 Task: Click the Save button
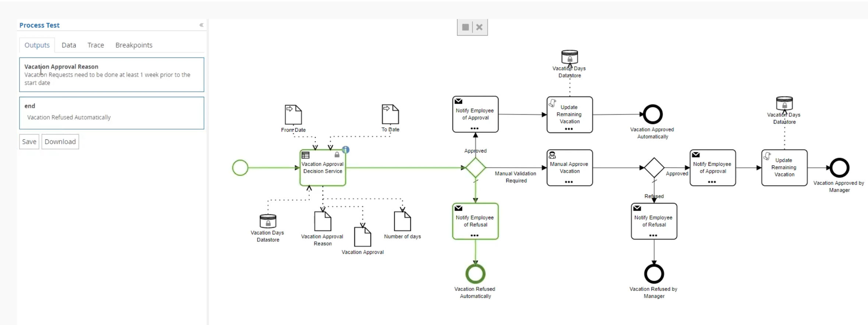[x=29, y=142]
